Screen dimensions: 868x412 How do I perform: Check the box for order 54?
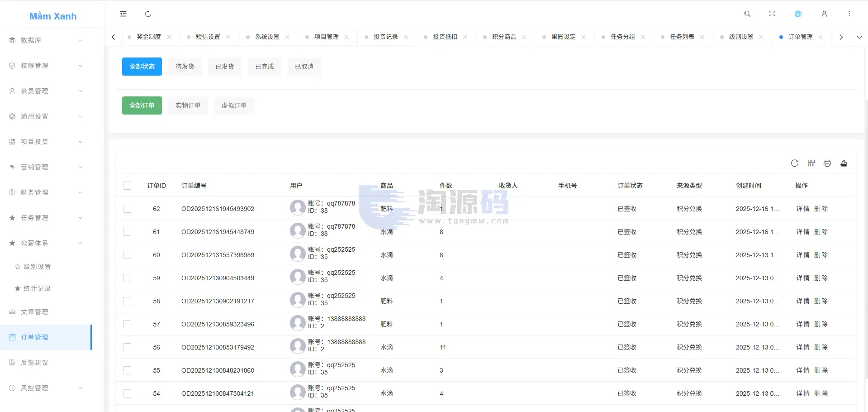point(127,393)
